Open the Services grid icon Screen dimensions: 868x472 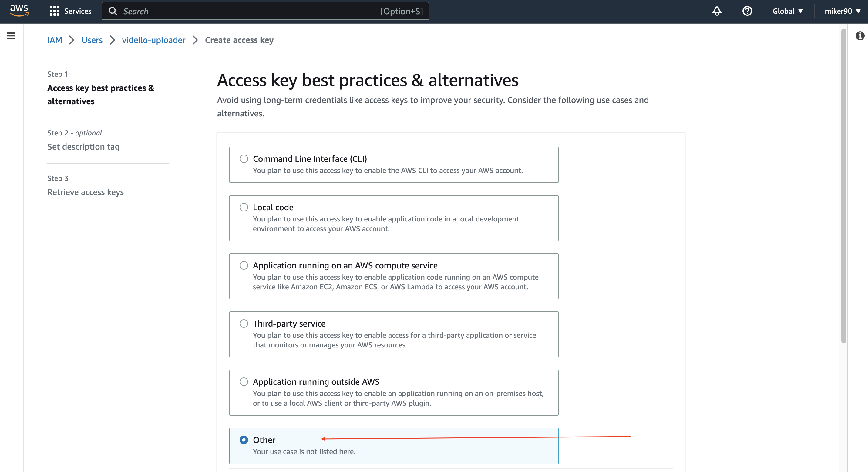coord(54,11)
